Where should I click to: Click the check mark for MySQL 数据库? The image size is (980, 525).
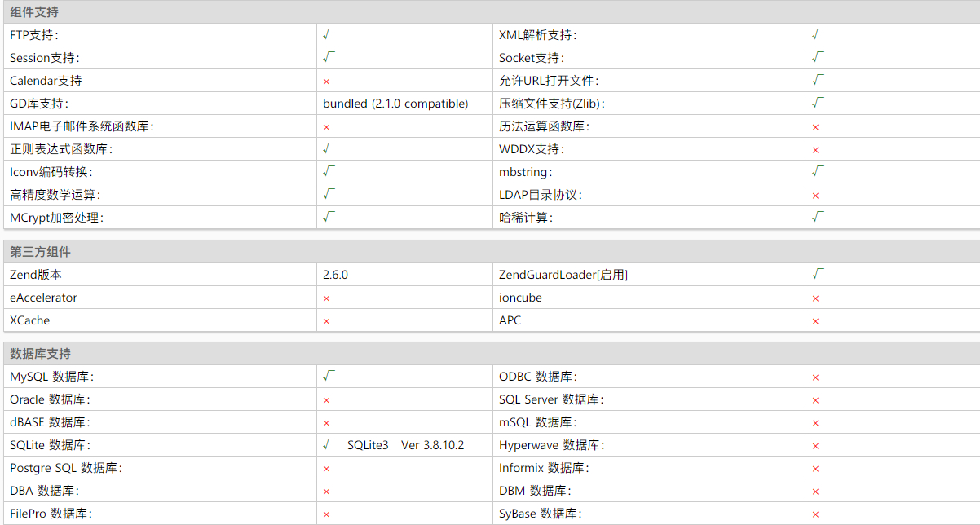[329, 377]
